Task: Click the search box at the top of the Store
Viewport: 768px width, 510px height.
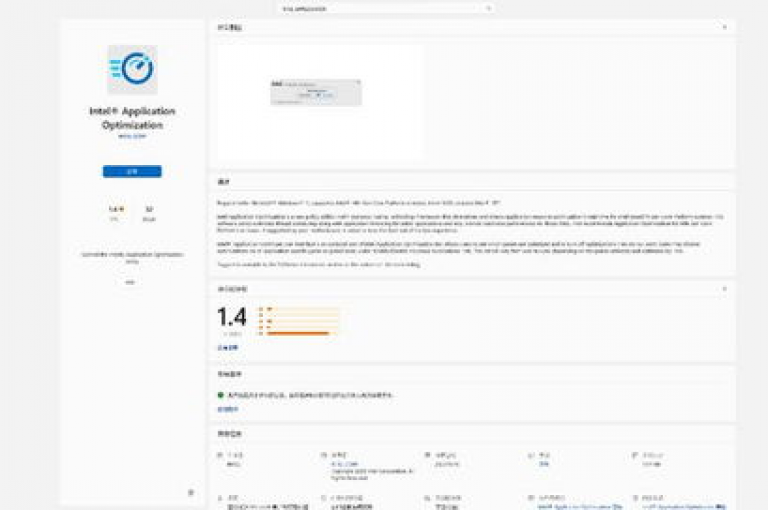Action: [x=384, y=8]
